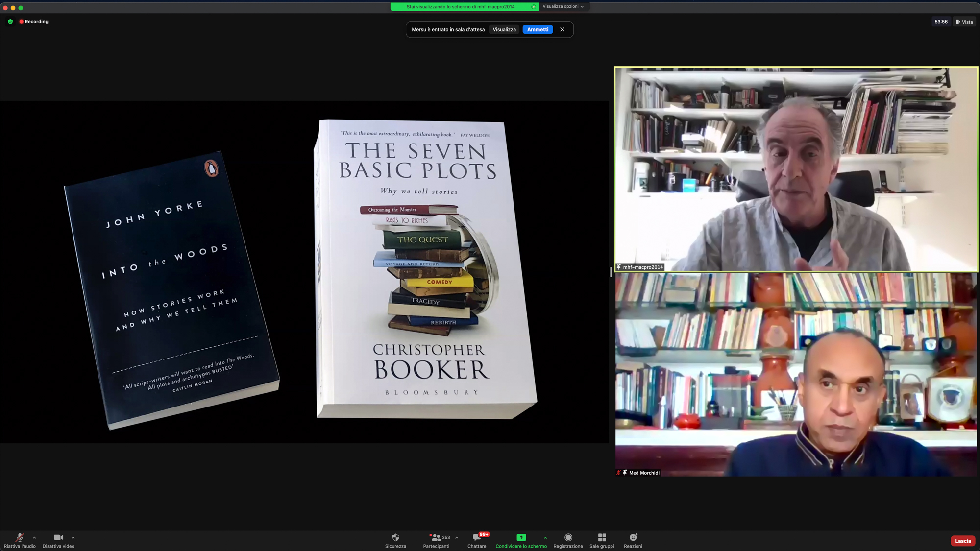Click the shared screen book slide
This screenshot has width=980, height=551.
click(304, 272)
